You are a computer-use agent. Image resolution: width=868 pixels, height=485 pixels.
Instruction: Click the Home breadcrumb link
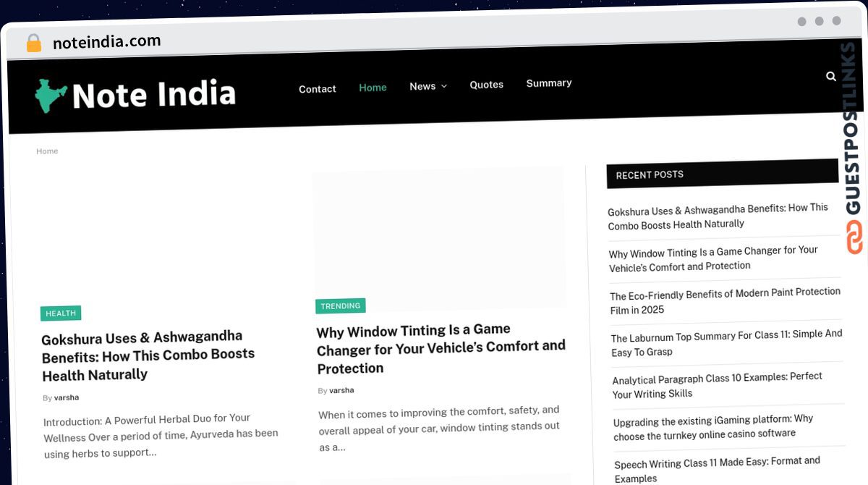click(x=47, y=151)
